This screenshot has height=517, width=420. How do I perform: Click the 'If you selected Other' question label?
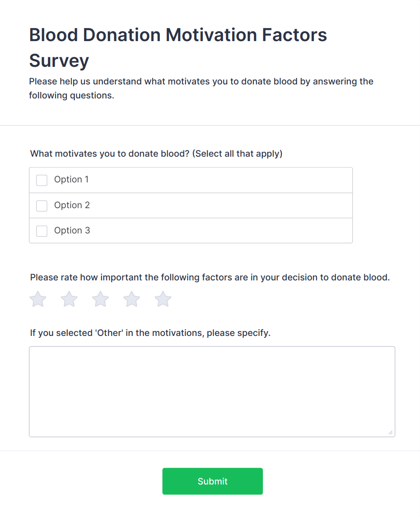[150, 333]
